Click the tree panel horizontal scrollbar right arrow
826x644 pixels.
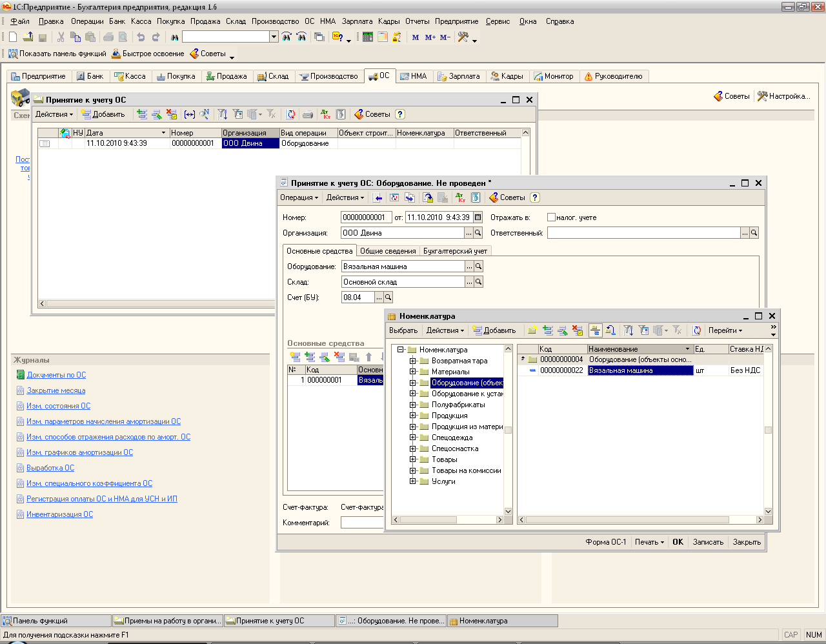(x=499, y=519)
